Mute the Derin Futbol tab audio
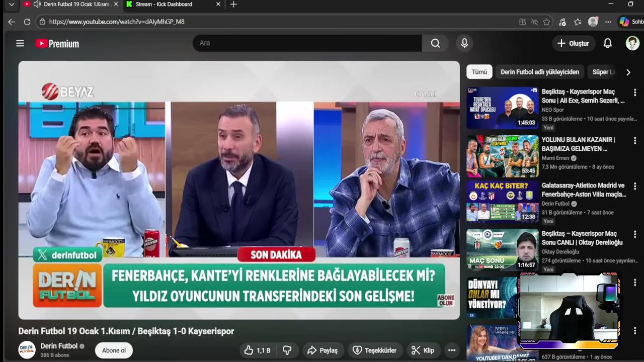 pyautogui.click(x=37, y=4)
